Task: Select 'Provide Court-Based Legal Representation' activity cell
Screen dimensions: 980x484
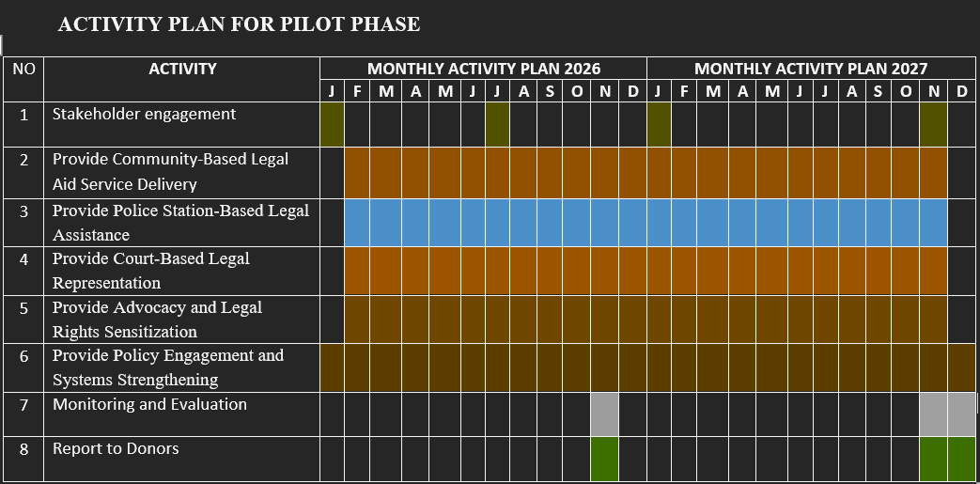Action: point(151,271)
